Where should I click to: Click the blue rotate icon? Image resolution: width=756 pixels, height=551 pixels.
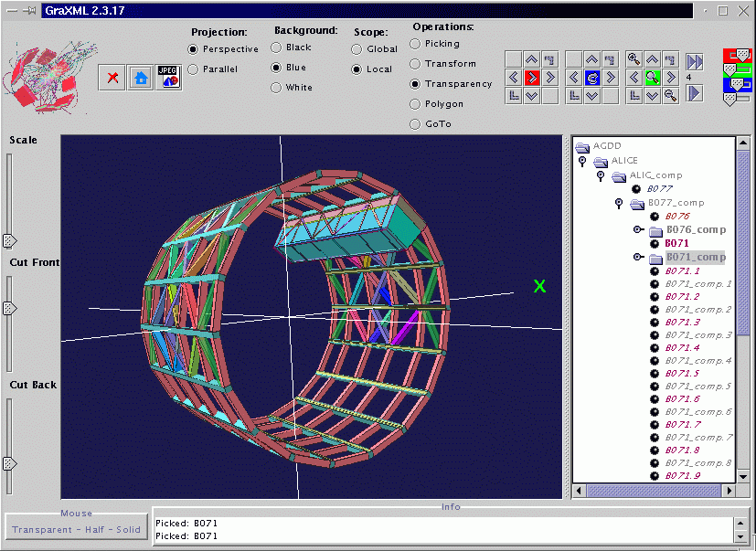point(592,77)
